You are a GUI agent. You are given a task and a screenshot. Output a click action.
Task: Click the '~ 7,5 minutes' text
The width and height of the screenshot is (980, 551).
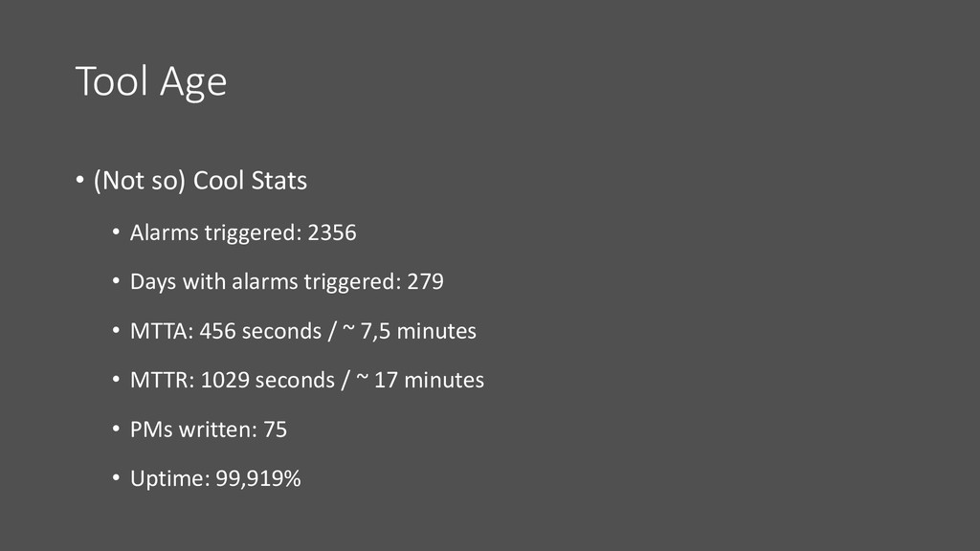[x=410, y=331]
